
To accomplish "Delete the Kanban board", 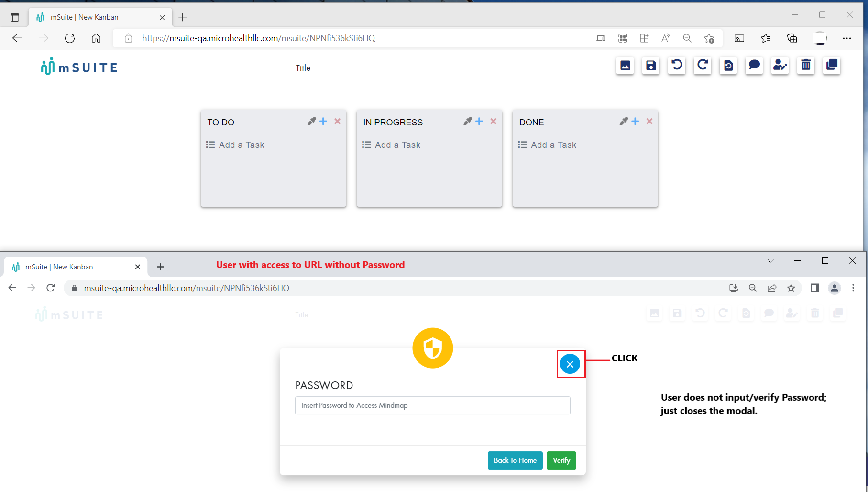I will click(x=806, y=66).
